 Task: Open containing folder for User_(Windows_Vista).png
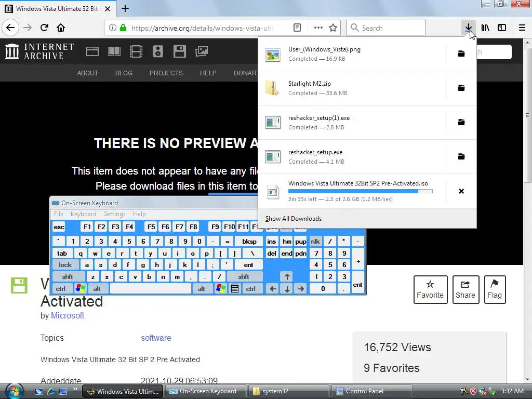point(461,54)
